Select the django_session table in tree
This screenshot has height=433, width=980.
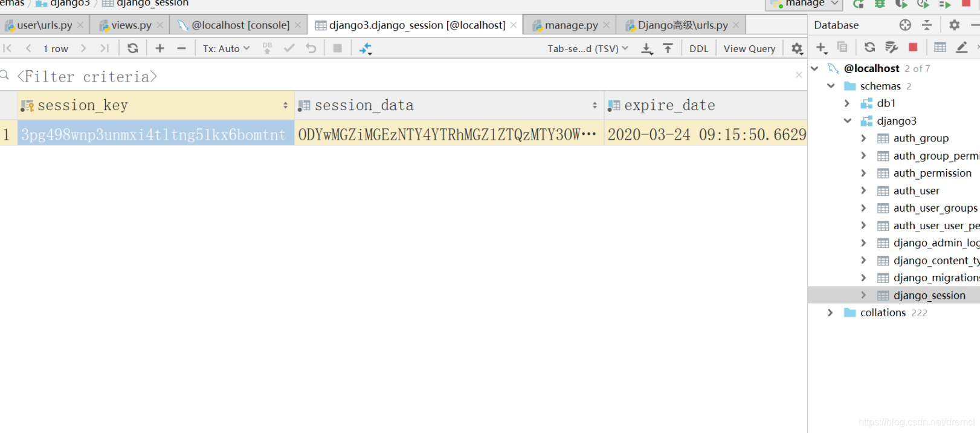pyautogui.click(x=929, y=295)
